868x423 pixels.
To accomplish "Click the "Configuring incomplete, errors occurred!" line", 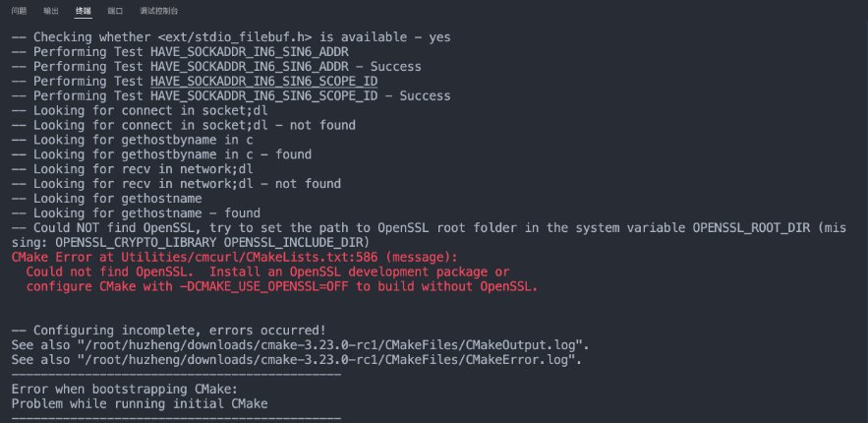I will tap(169, 331).
